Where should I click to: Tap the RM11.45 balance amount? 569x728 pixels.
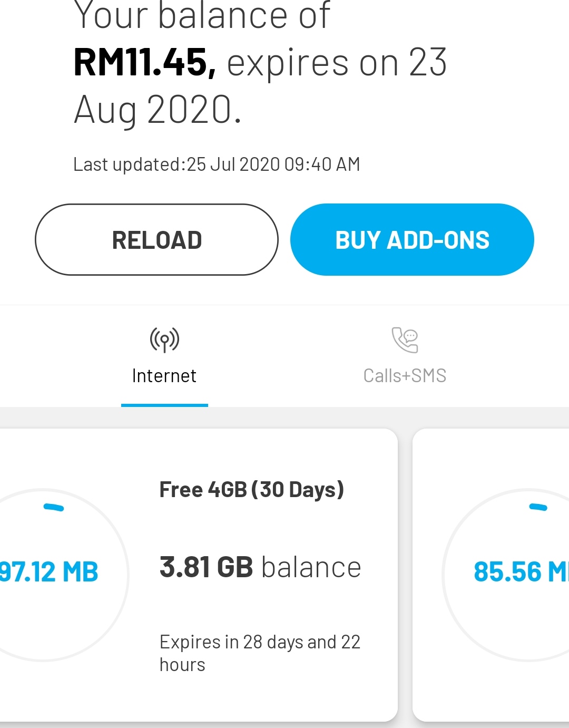click(144, 63)
